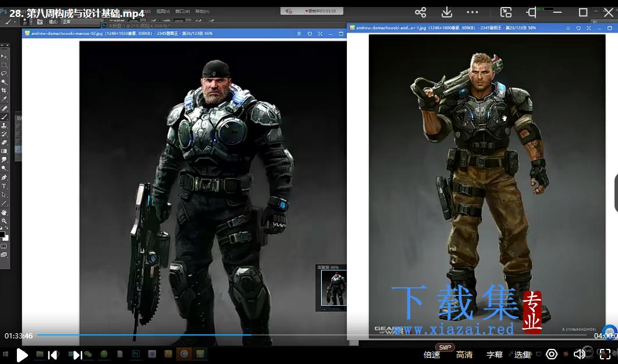Select the Type tool
Screen dimensions: 618x364
coord(4,186)
